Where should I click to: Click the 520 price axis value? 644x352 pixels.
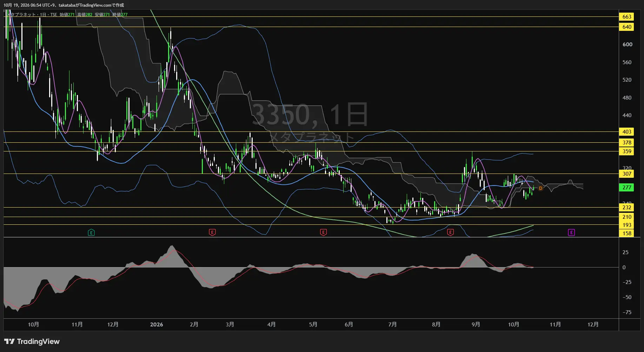tap(627, 80)
